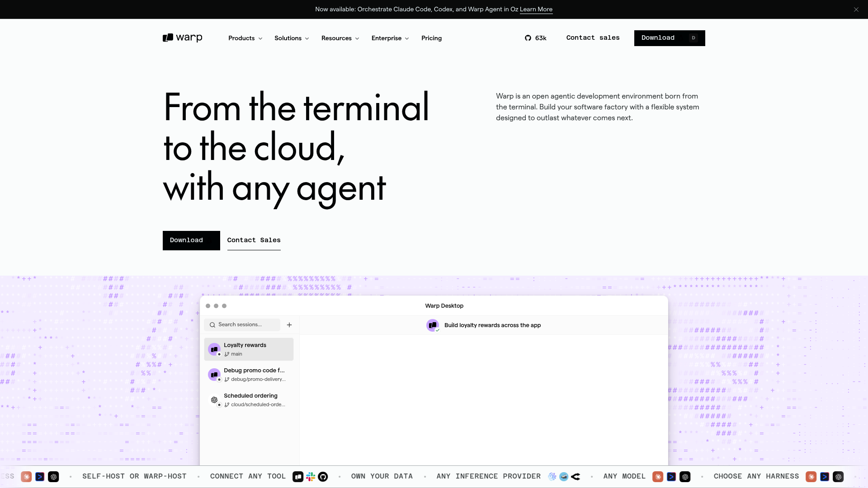The height and width of the screenshot is (488, 868).
Task: Click the GitHub icon after CONNECT ANY TOOL
Action: click(323, 477)
